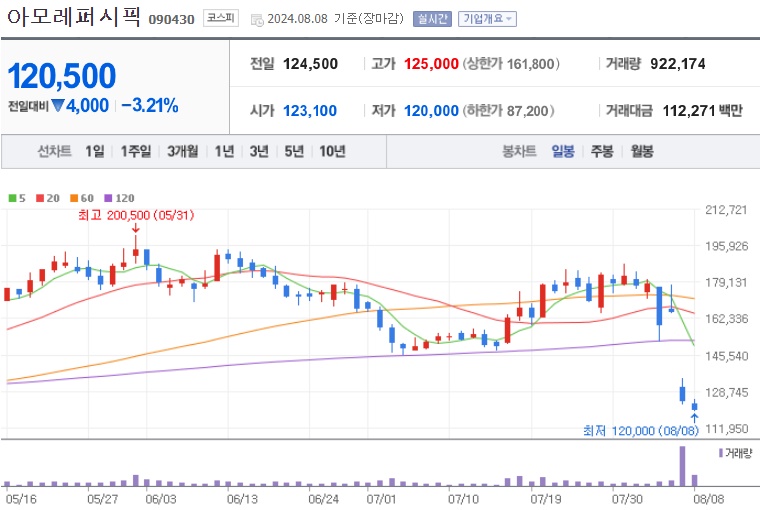Click the 2024.08.08 기준(장마감) date text
The height and width of the screenshot is (510, 760).
coord(335,19)
